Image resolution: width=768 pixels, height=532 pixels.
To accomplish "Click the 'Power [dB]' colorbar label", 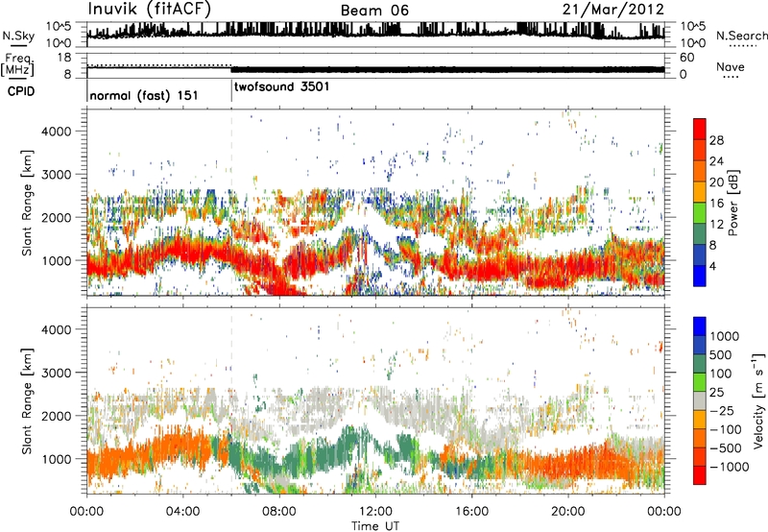I will click(x=732, y=203).
